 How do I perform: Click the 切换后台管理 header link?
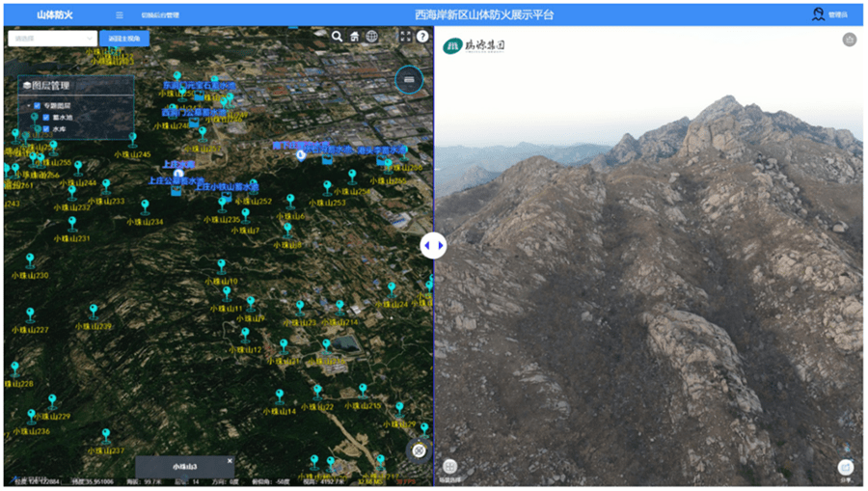tap(160, 14)
